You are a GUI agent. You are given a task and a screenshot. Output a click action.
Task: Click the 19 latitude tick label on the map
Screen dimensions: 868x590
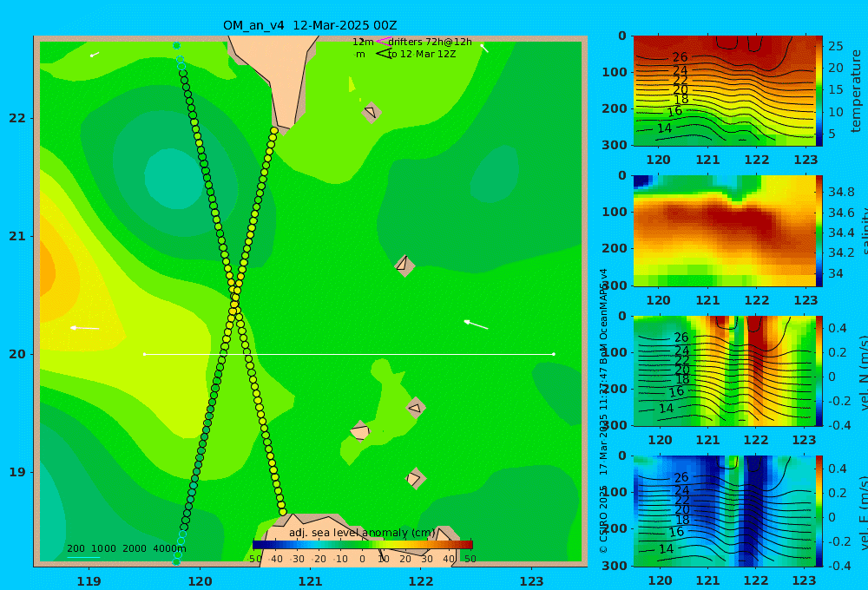coord(17,472)
